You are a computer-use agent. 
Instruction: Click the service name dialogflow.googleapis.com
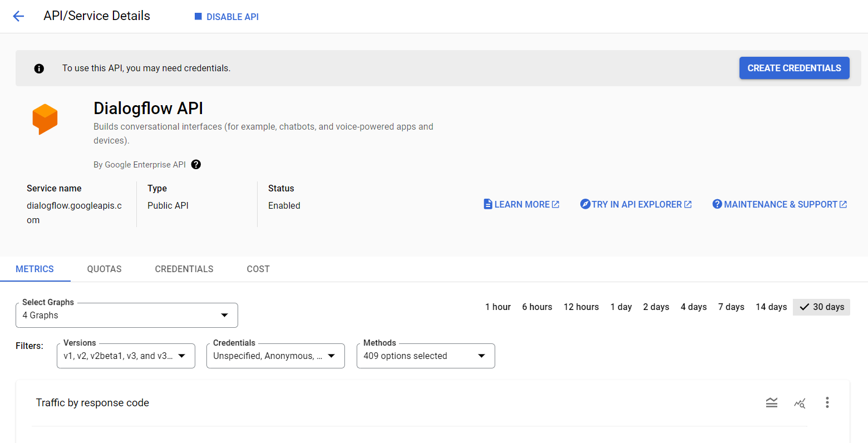point(74,213)
